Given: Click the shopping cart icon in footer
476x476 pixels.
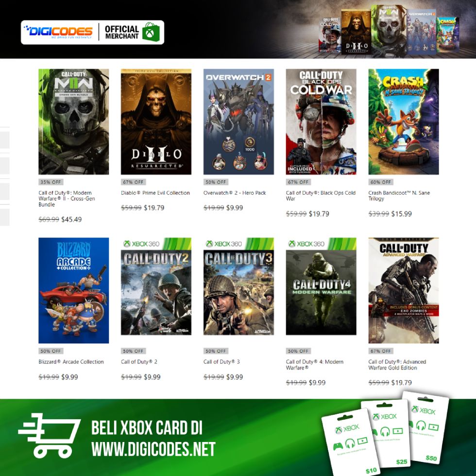Looking at the screenshot, I should point(49,435).
